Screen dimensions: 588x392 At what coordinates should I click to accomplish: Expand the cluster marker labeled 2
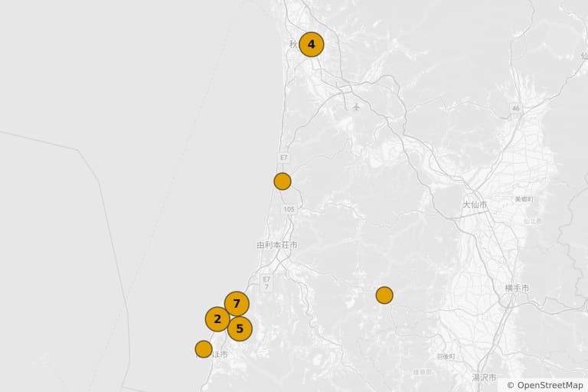click(217, 319)
